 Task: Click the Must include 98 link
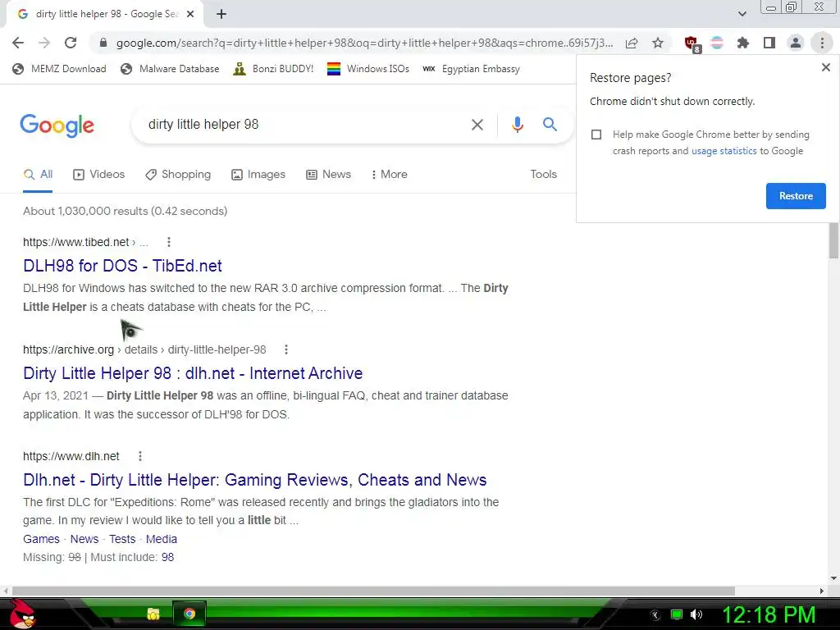(167, 558)
